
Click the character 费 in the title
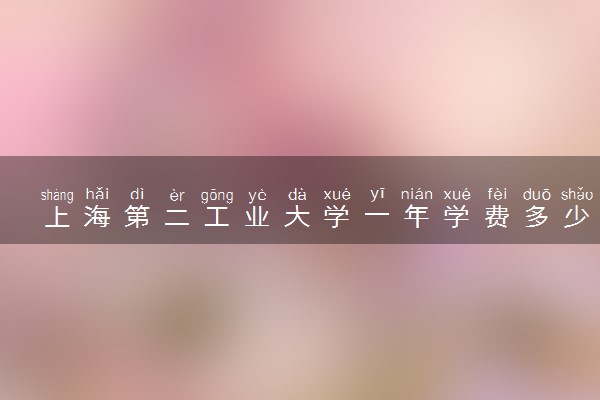497,216
